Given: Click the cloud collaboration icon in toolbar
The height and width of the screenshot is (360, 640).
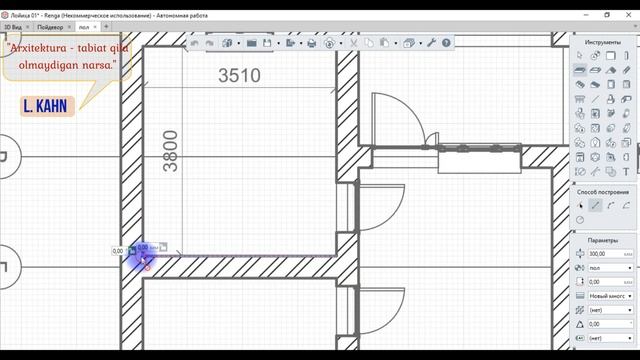Looking at the screenshot, I should pyautogui.click(x=329, y=43).
